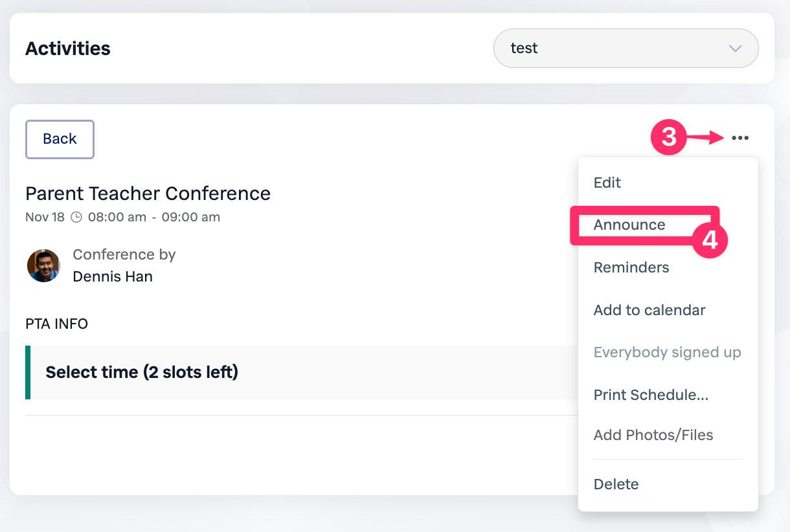Open the three-dot more options menu

(x=740, y=138)
